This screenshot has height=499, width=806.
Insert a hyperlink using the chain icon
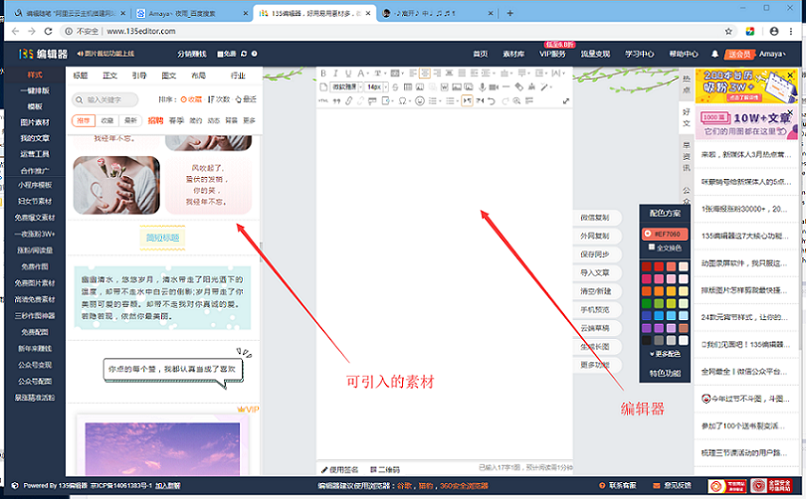(x=349, y=101)
